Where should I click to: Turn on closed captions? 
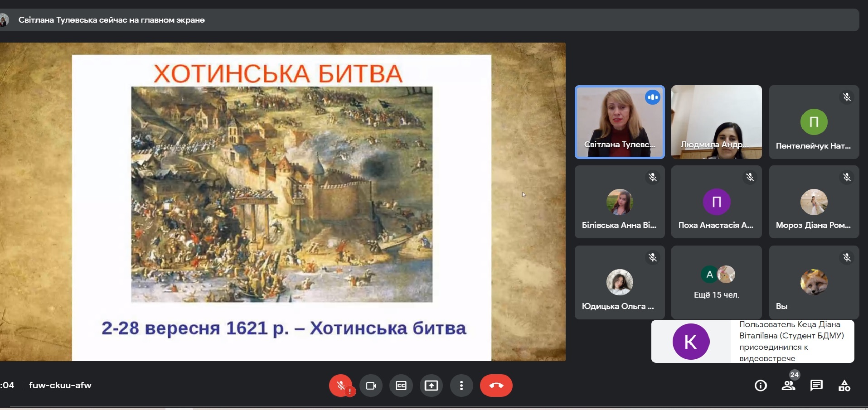(401, 386)
